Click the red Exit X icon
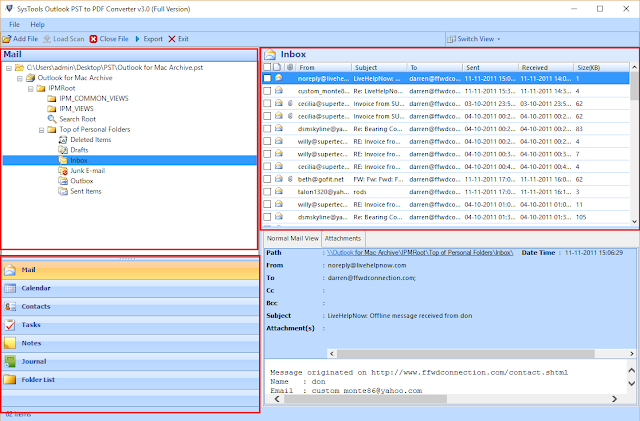This screenshot has width=640, height=421. (x=172, y=39)
